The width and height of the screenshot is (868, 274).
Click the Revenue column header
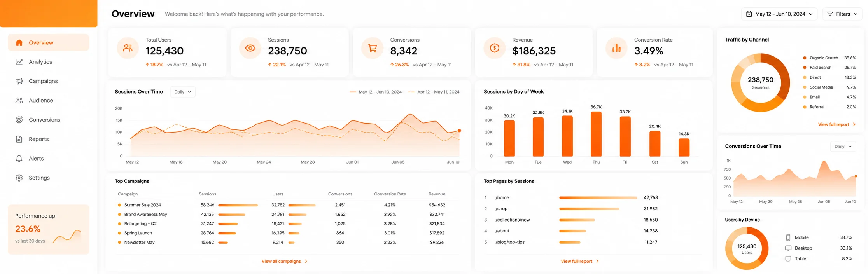[437, 194]
